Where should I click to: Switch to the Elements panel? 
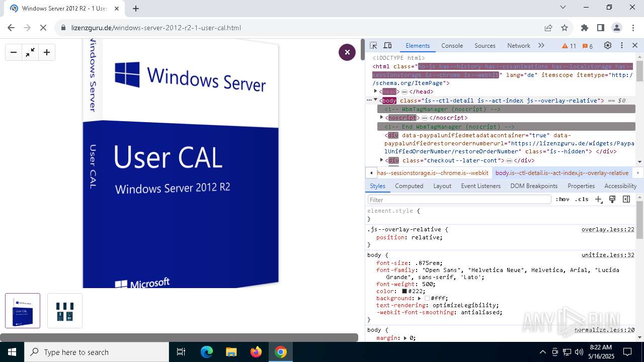pyautogui.click(x=418, y=45)
